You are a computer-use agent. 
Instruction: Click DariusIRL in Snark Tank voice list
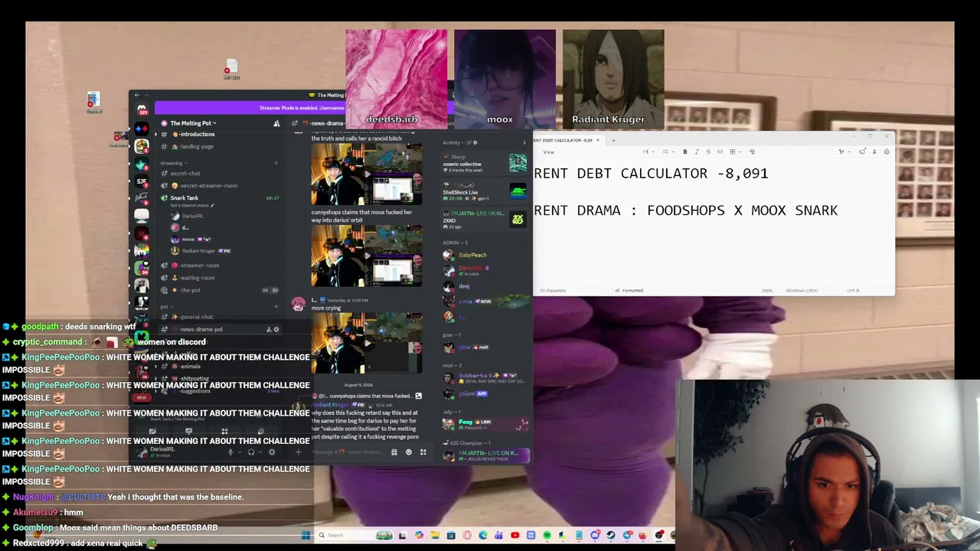[192, 216]
